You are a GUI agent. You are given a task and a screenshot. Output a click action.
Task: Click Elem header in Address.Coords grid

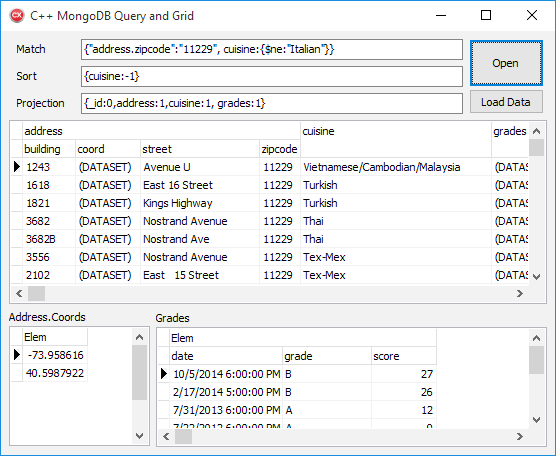click(55, 337)
